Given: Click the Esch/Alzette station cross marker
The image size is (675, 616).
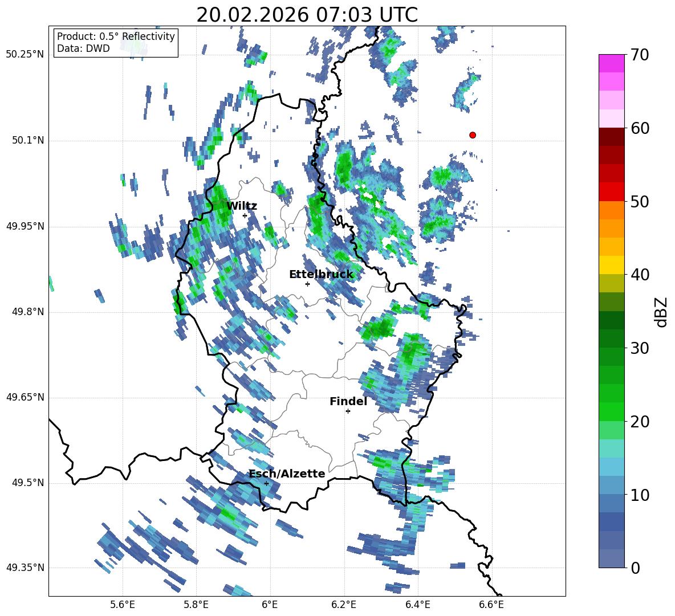Looking at the screenshot, I should (x=266, y=483).
